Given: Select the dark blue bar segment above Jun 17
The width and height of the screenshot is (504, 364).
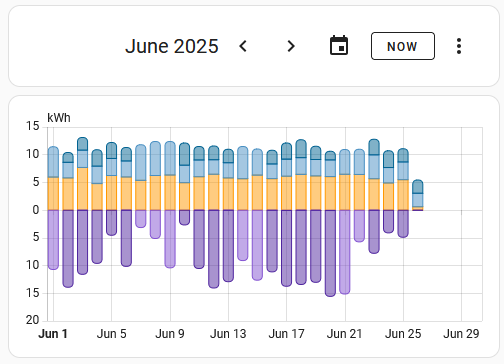Looking at the screenshot, I should tap(287, 151).
